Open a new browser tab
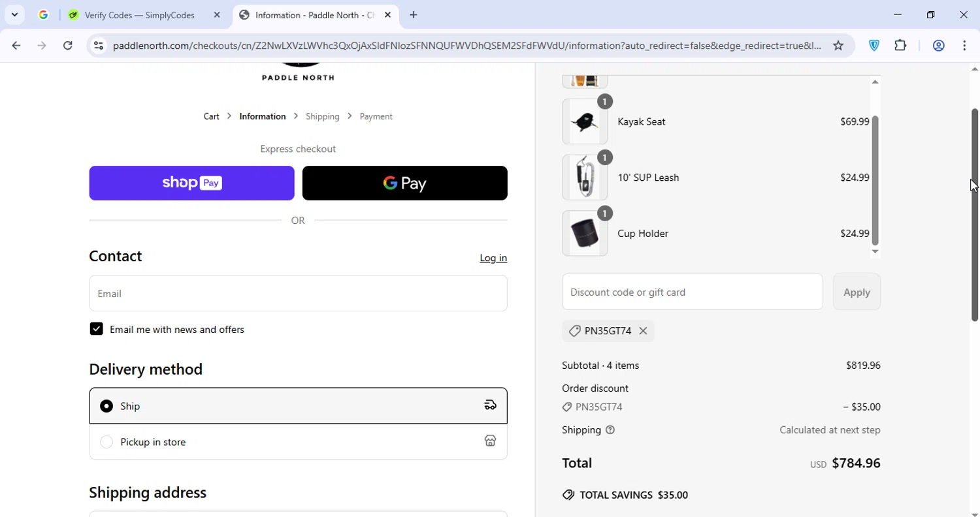980x517 pixels. (414, 15)
